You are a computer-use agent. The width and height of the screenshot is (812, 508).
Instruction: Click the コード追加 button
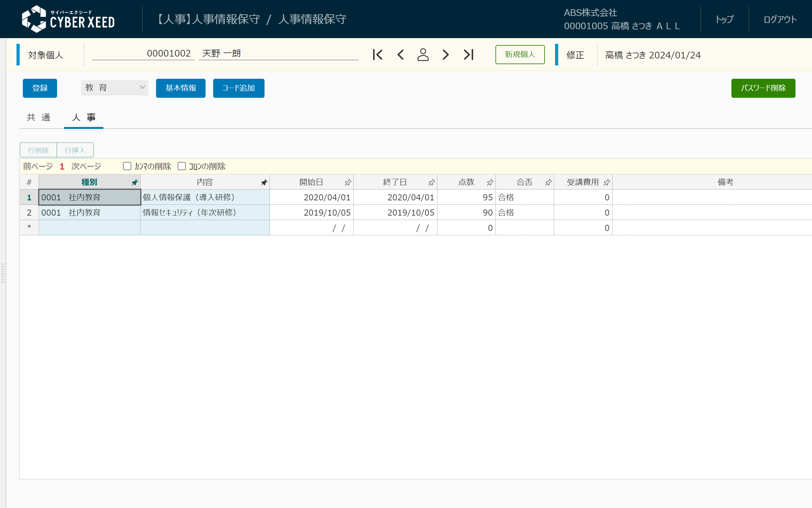coord(239,88)
